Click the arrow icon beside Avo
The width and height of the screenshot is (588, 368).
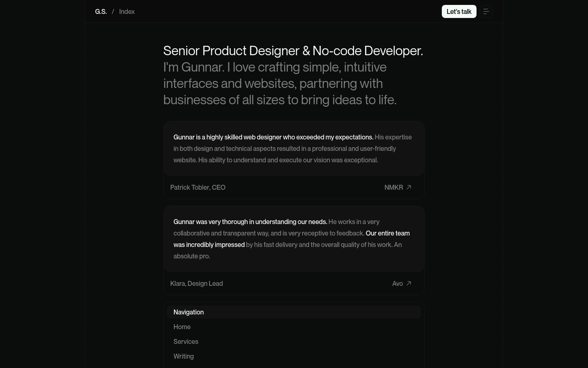pos(409,283)
